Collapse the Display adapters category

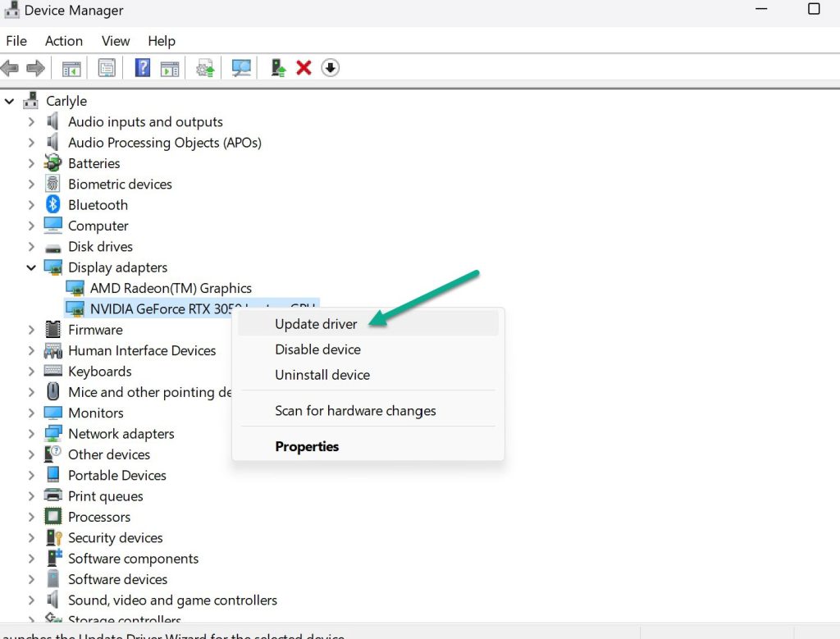pos(31,267)
